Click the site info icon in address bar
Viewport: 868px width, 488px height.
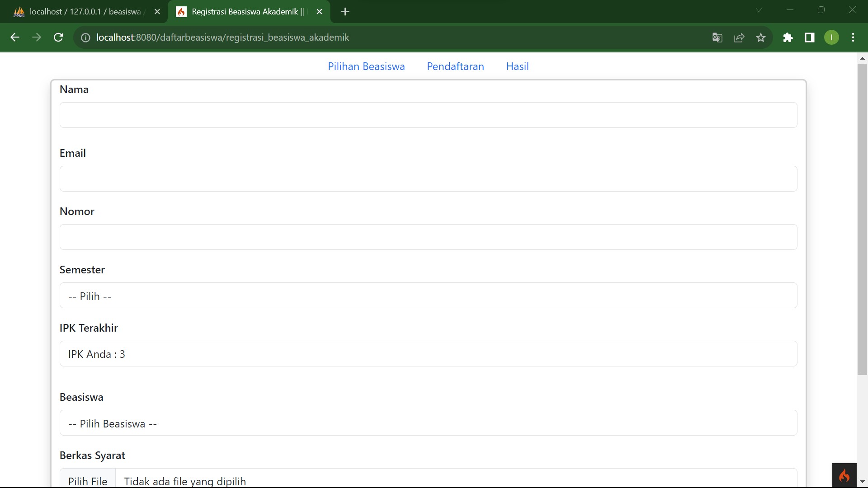[x=85, y=38]
